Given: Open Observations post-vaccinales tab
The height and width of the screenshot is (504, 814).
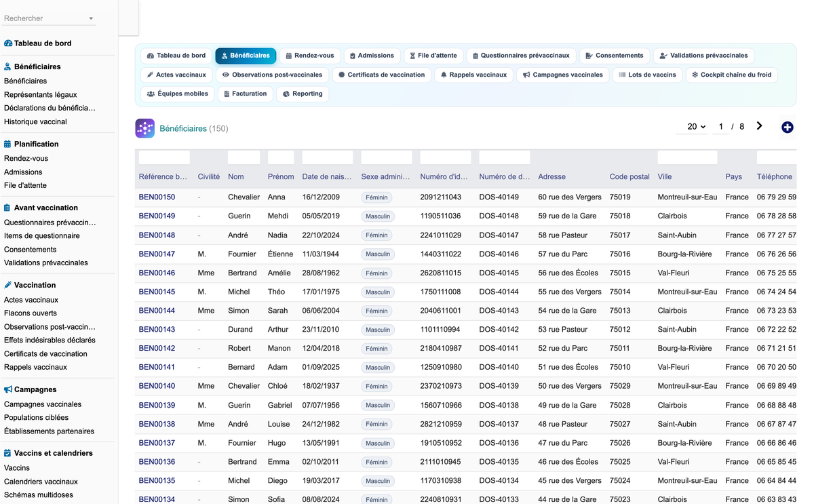Looking at the screenshot, I should point(273,75).
